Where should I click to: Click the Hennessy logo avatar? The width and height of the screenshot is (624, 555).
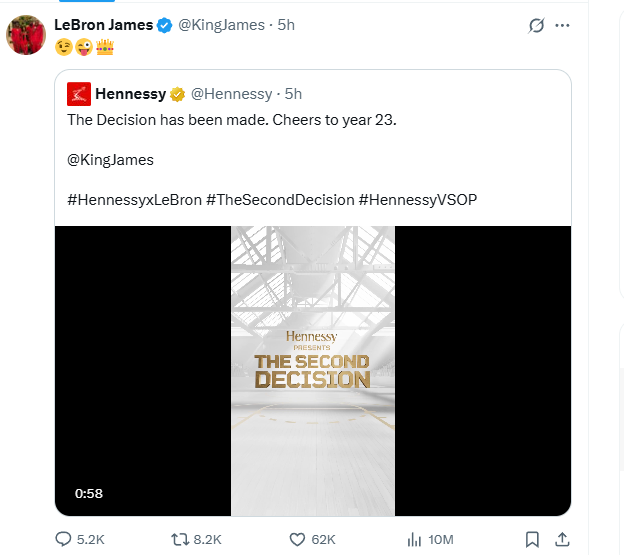click(x=79, y=94)
